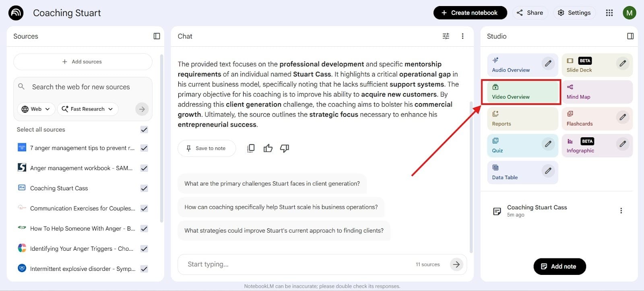644x291 pixels.
Task: Open chat configuration settings icon
Action: tap(446, 36)
